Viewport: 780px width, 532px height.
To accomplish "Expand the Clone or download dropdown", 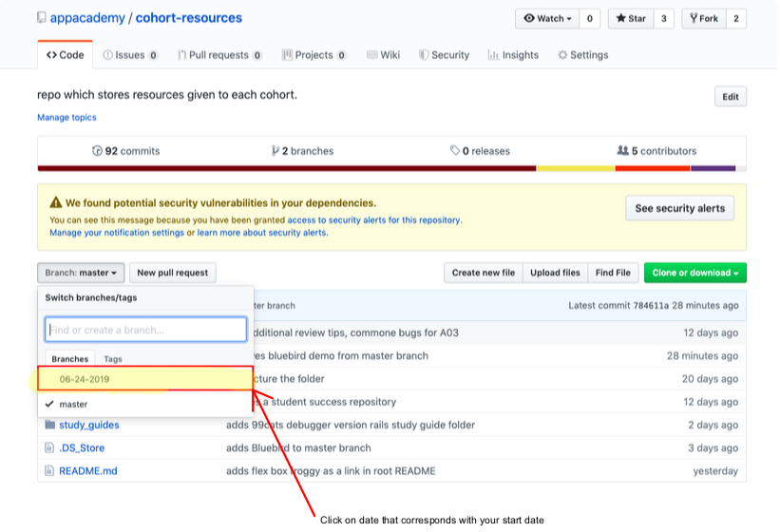I will pos(694,273).
